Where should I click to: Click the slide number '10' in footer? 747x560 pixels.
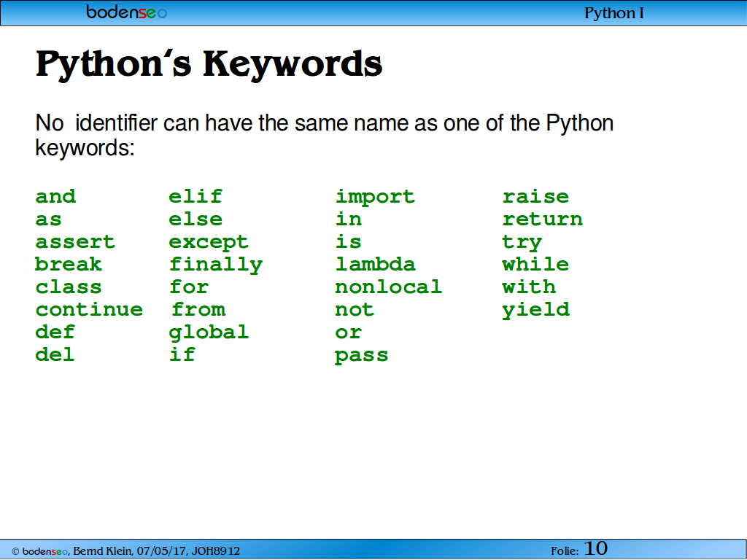pyautogui.click(x=595, y=548)
